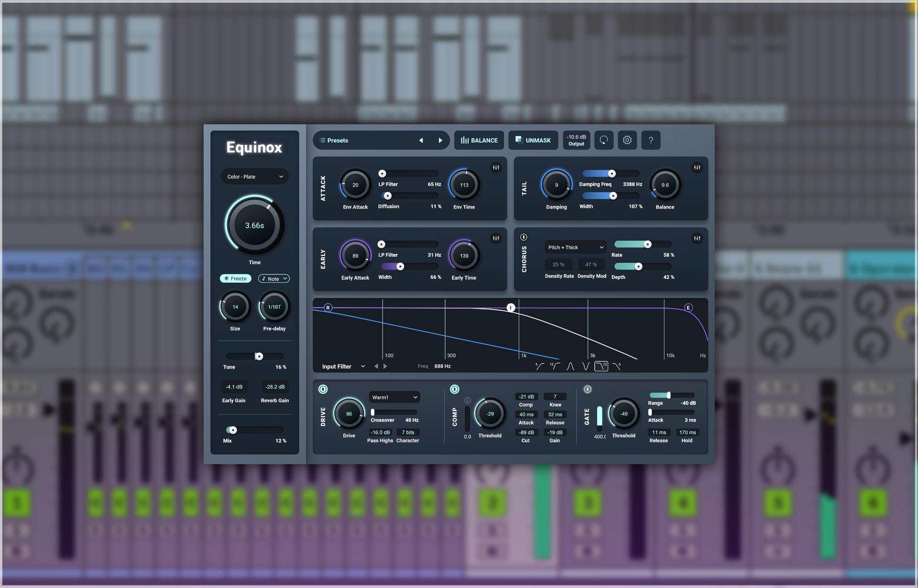Click the Pre-delay 1/16T knob
The width and height of the screenshot is (918, 588).
274,307
